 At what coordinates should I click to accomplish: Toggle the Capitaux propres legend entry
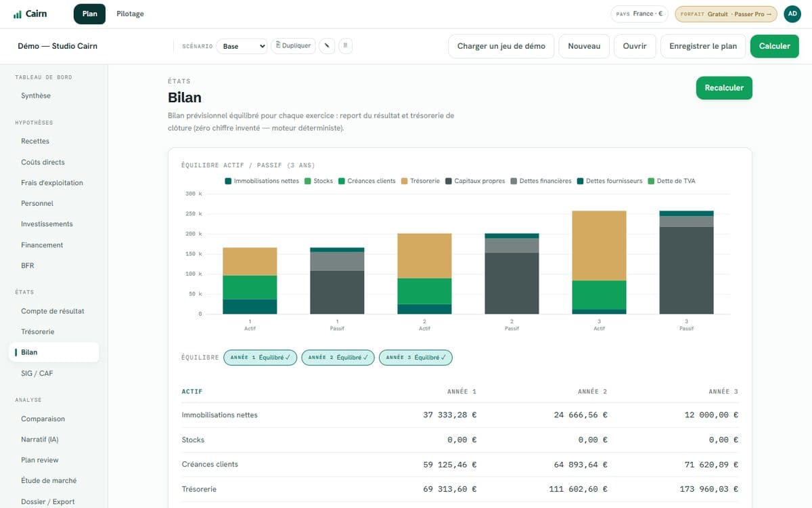[475, 181]
